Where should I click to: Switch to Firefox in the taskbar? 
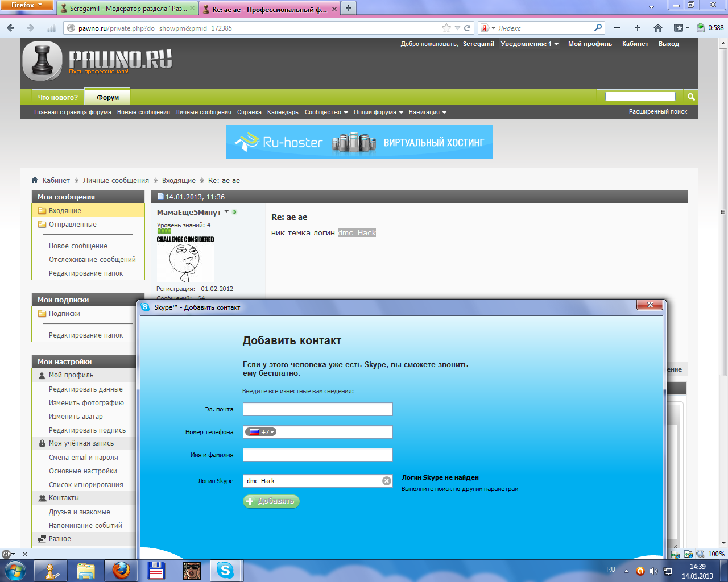[121, 571]
